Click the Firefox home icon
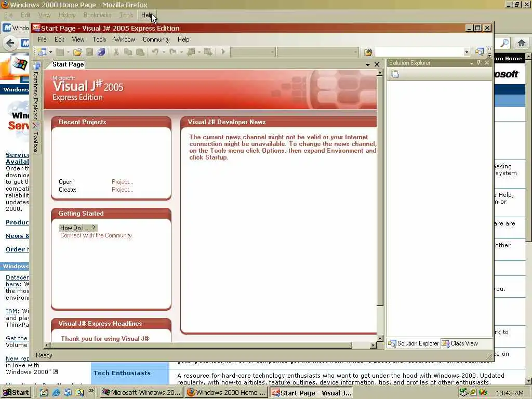This screenshot has width=532, height=399. coord(522,43)
